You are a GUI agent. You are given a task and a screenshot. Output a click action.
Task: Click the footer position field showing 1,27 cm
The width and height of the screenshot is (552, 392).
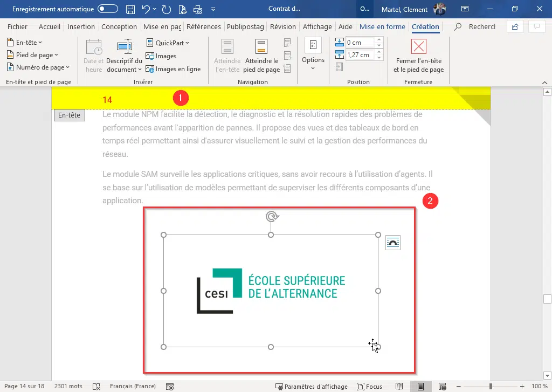coord(360,55)
